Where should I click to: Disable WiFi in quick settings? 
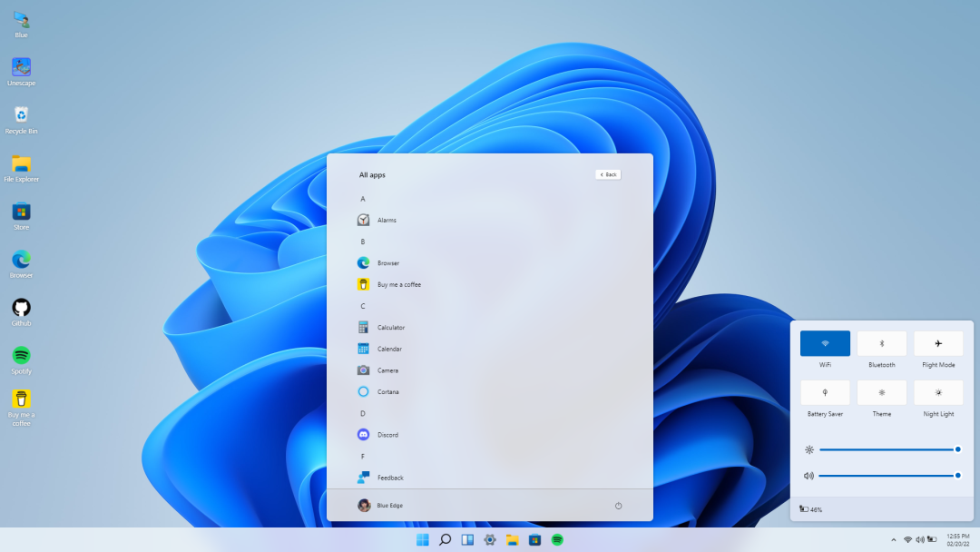[x=824, y=343]
